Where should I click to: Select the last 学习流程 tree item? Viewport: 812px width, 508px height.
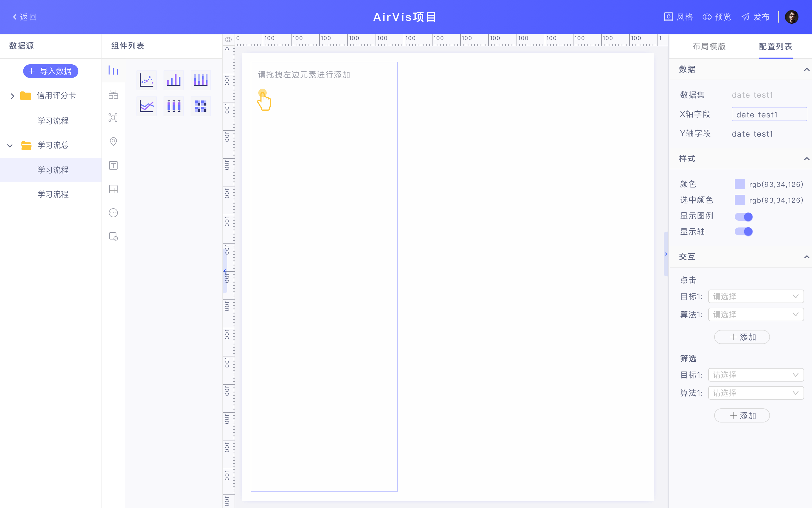click(x=53, y=194)
